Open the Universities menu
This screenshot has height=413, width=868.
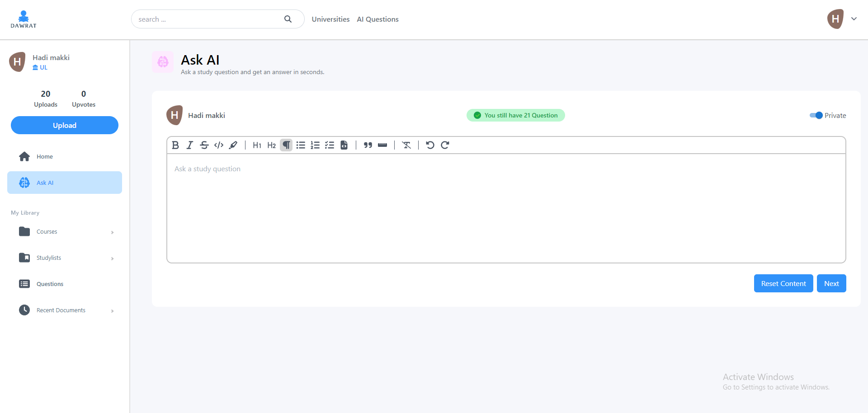pyautogui.click(x=330, y=19)
